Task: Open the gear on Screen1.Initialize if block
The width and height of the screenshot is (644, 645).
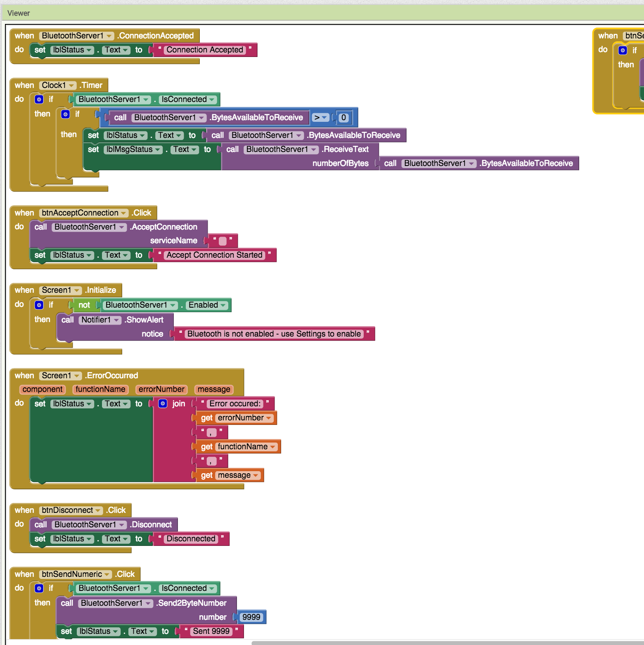Action: click(x=39, y=305)
